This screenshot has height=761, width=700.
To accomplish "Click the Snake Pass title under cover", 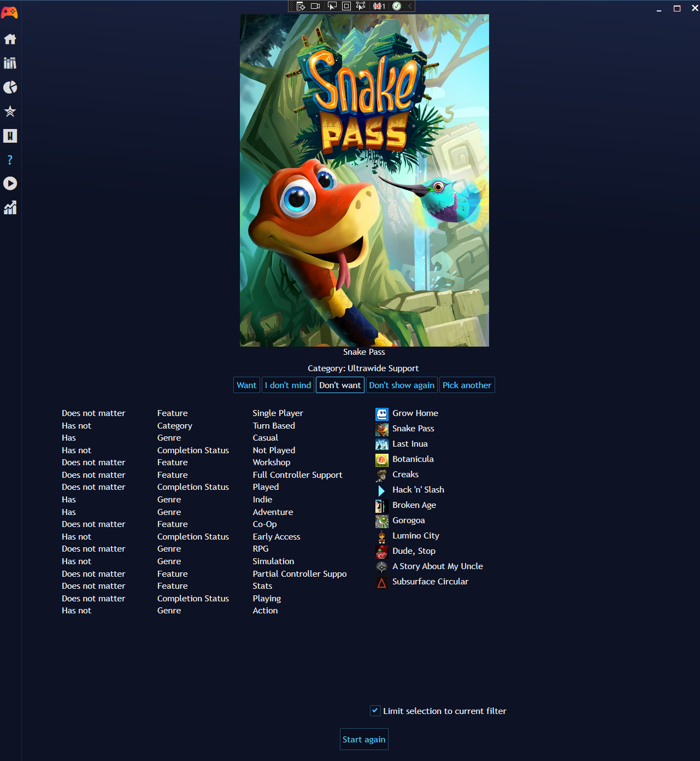I will tap(364, 352).
